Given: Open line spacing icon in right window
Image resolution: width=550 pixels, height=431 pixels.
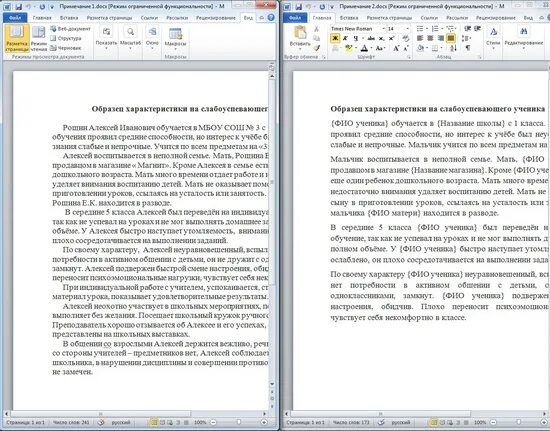Looking at the screenshot, I should click(x=466, y=38).
